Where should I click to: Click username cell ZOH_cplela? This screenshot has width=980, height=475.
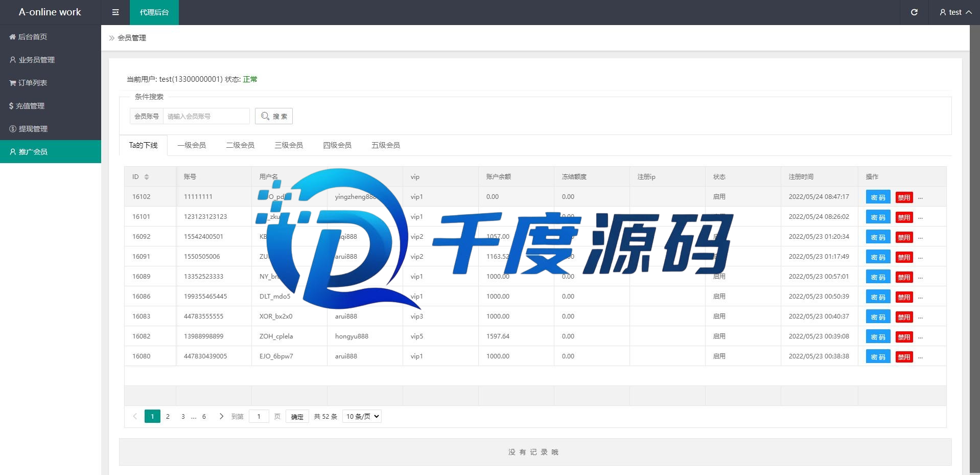(x=289, y=336)
